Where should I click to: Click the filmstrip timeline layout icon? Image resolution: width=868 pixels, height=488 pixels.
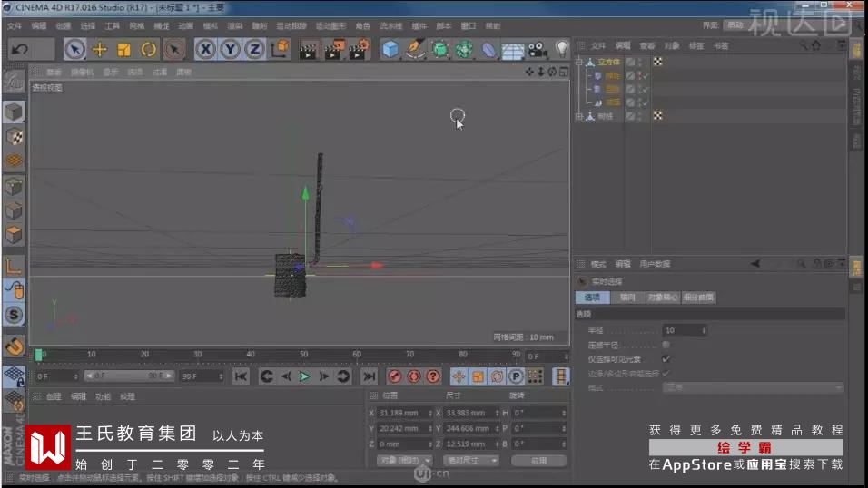coord(560,376)
